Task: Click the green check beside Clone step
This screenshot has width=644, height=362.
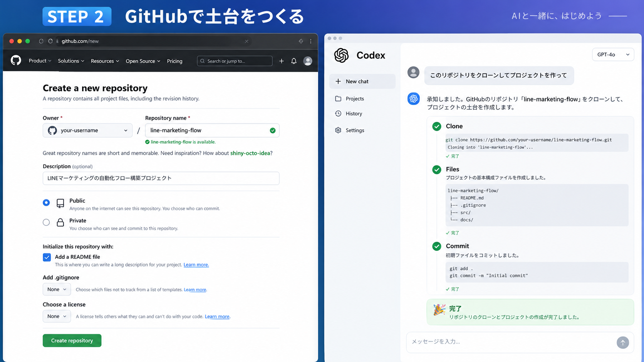Action: pyautogui.click(x=436, y=126)
